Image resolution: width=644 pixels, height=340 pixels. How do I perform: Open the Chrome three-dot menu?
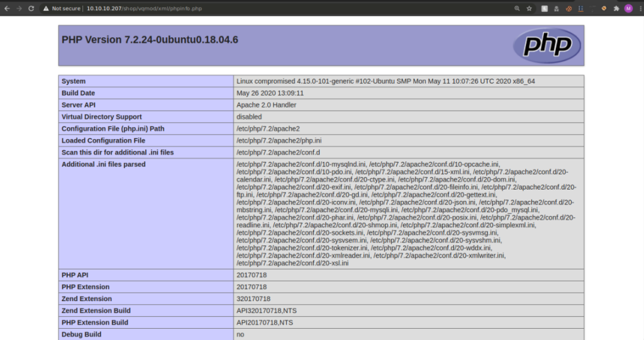click(x=640, y=8)
